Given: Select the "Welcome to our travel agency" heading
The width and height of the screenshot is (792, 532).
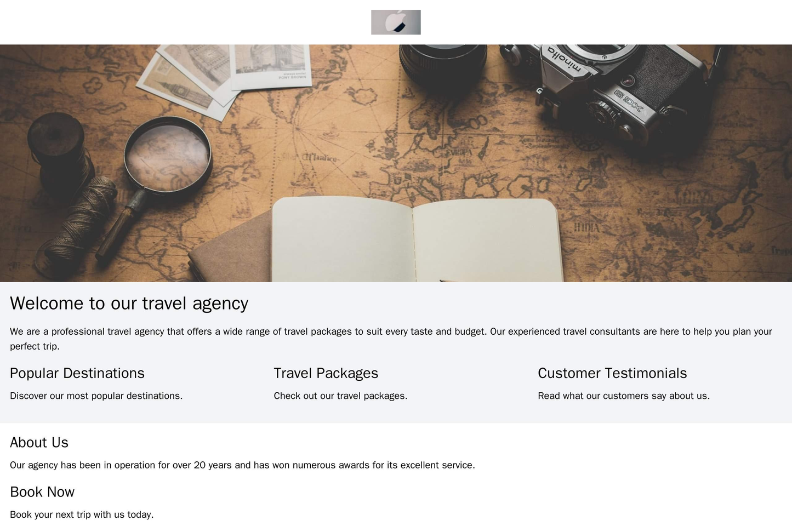Looking at the screenshot, I should (129, 303).
